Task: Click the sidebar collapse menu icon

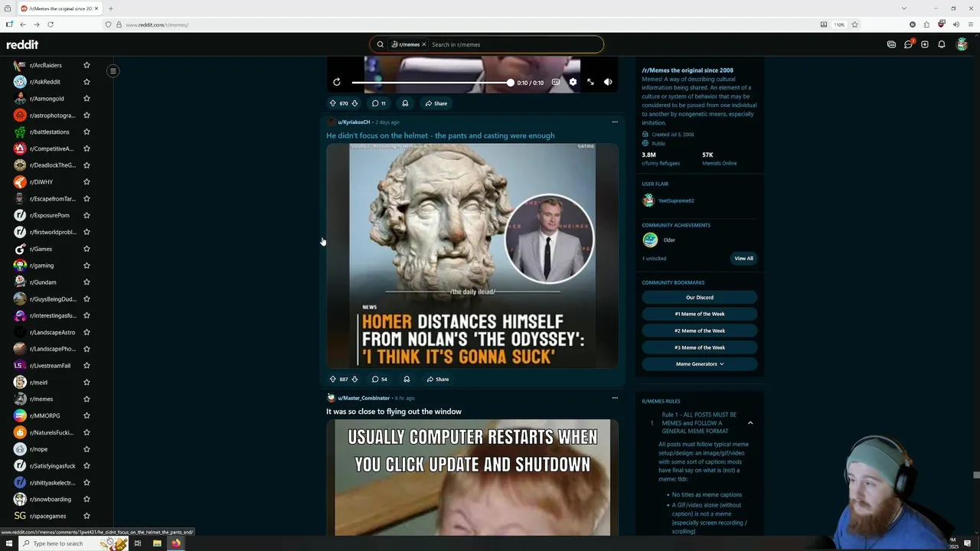Action: pyautogui.click(x=113, y=71)
